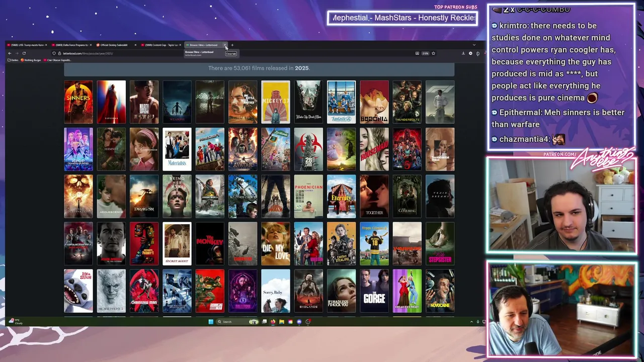Reload the Letterboxd page
644x362 pixels.
[x=24, y=53]
